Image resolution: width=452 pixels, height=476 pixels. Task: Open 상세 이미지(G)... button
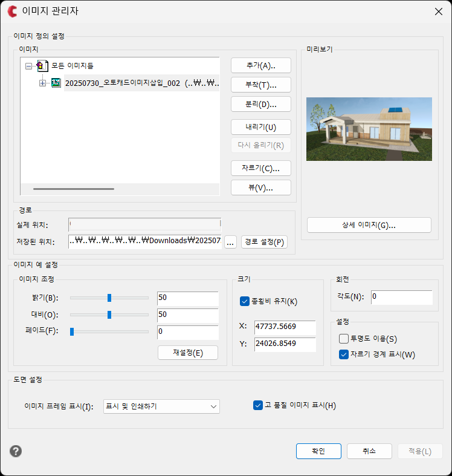pyautogui.click(x=369, y=225)
